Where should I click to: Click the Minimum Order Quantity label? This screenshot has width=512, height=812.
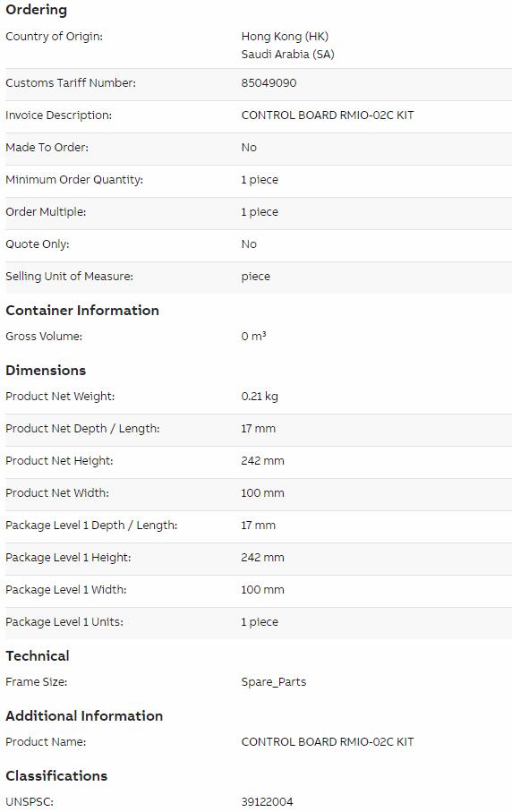74,180
